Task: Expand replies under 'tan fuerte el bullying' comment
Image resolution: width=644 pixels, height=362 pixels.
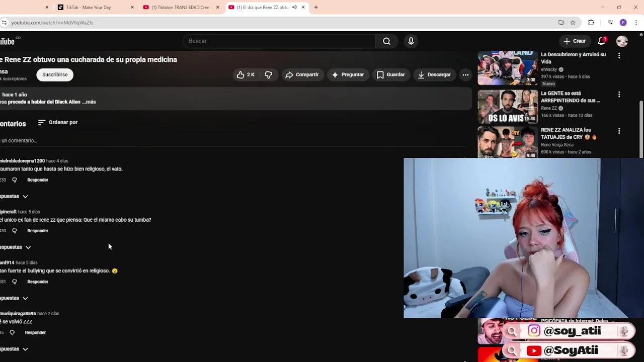Action: (x=14, y=298)
